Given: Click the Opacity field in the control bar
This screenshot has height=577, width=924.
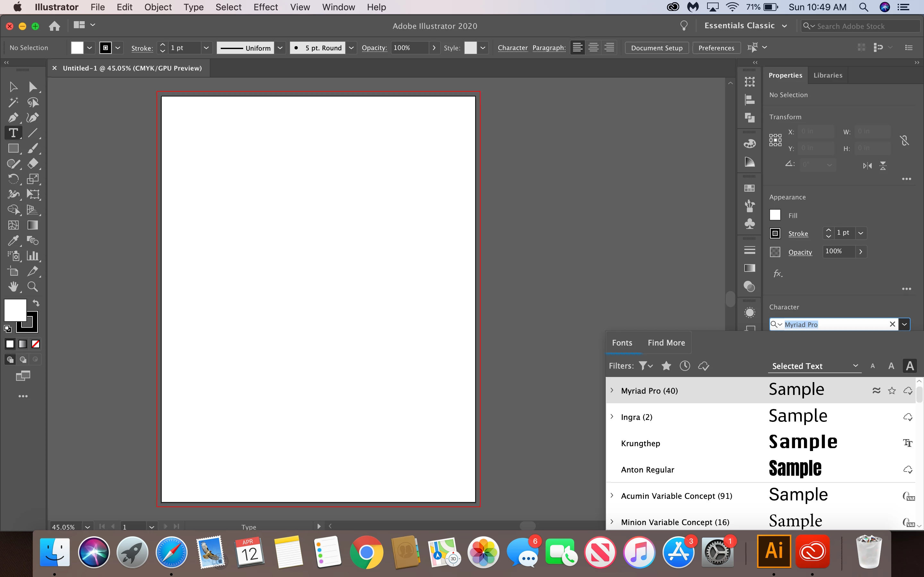Looking at the screenshot, I should click(x=408, y=48).
